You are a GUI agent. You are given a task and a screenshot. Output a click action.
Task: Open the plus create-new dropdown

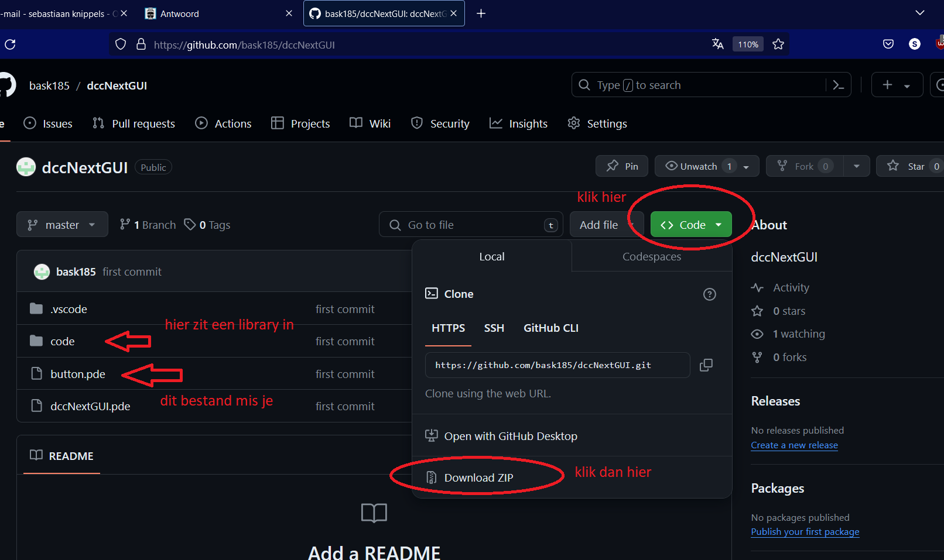click(897, 85)
